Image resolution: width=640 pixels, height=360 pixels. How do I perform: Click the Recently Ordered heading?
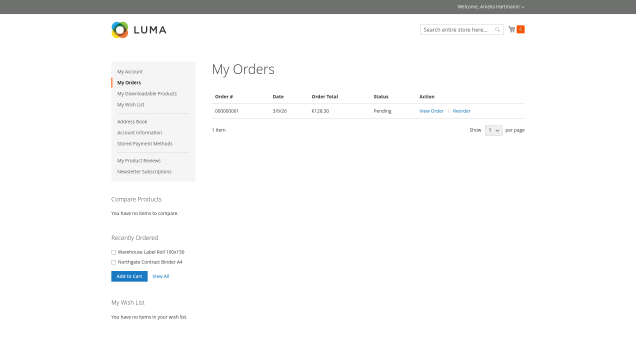(x=135, y=238)
